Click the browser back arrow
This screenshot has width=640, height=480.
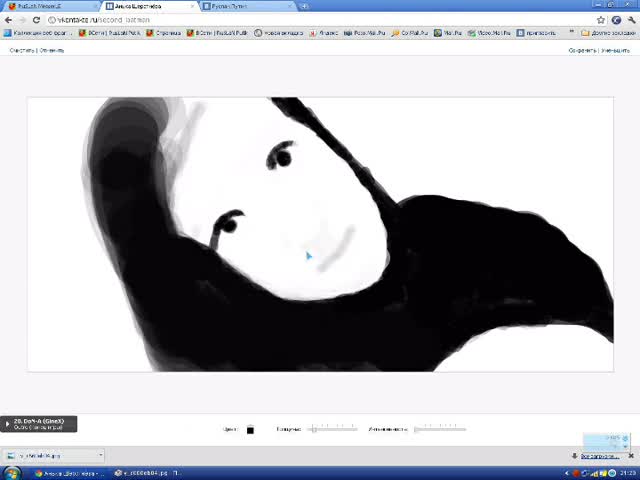tap(10, 19)
